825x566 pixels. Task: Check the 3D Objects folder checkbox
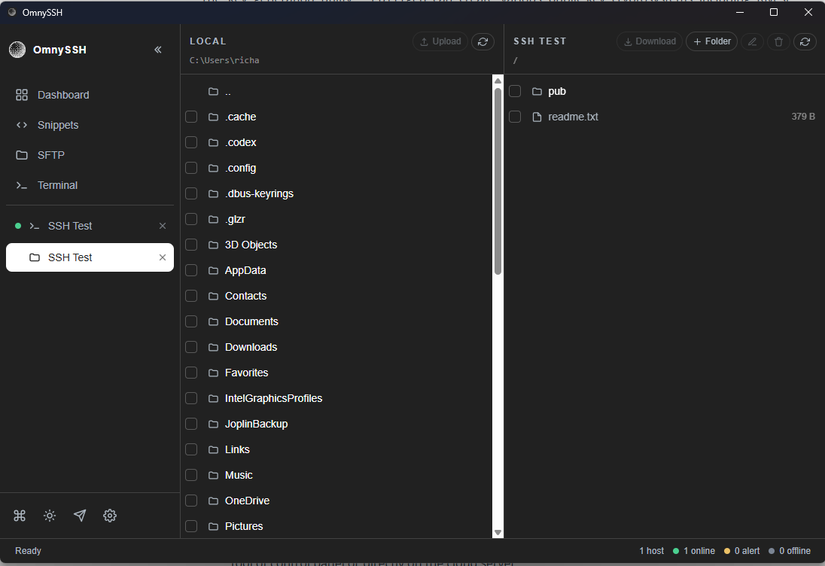pos(192,245)
